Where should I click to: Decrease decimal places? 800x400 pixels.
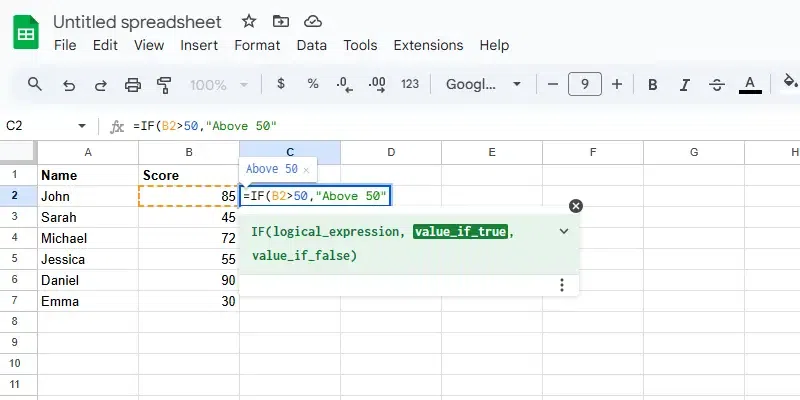click(345, 85)
